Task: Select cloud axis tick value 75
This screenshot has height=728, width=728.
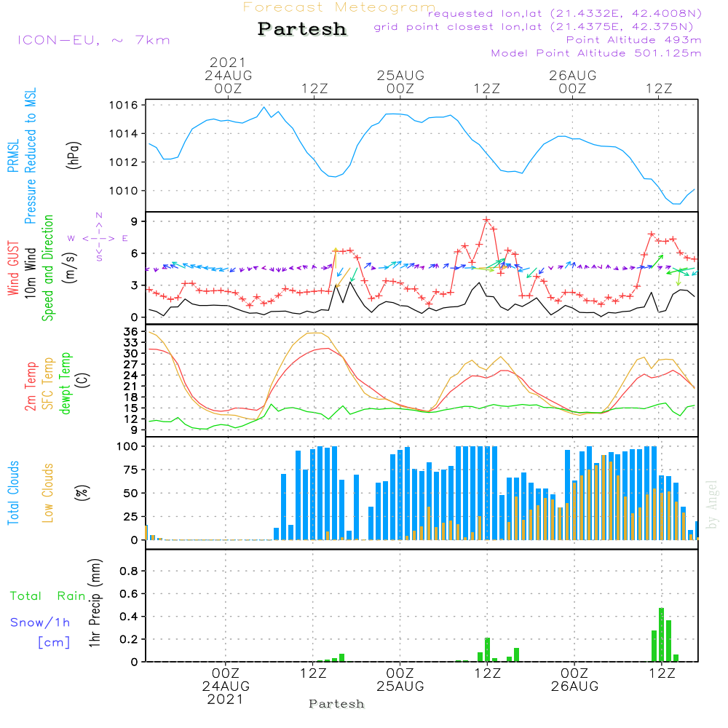Action: click(131, 470)
